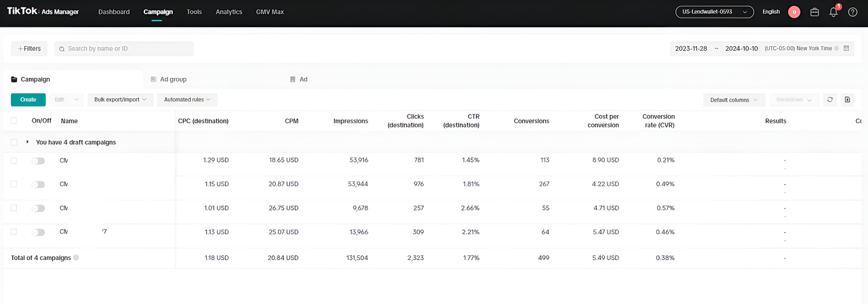868x304 pixels.
Task: Focus the Search by name or ID field
Action: 124,49
